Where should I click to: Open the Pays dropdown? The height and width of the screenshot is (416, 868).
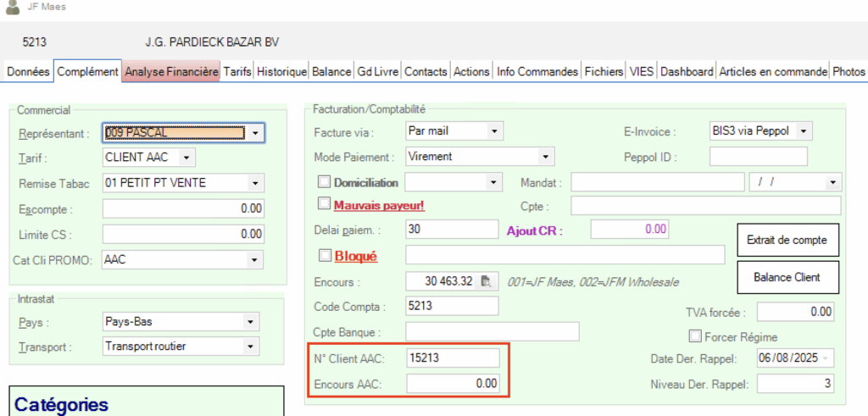[x=250, y=323]
